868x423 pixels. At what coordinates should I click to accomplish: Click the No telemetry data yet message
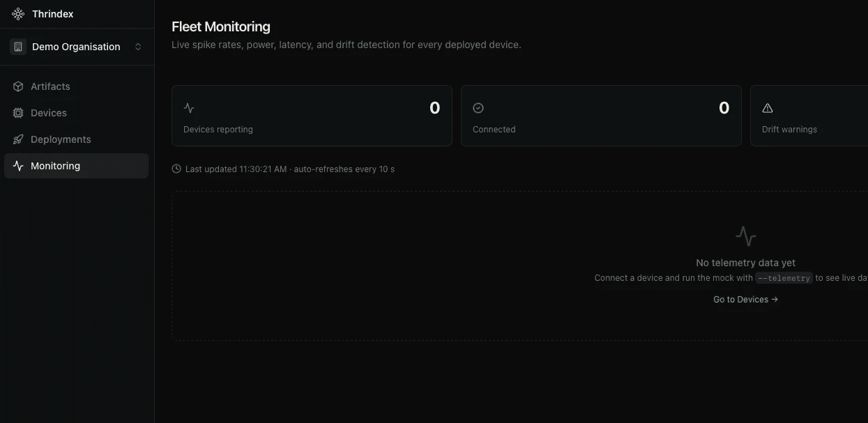[746, 263]
